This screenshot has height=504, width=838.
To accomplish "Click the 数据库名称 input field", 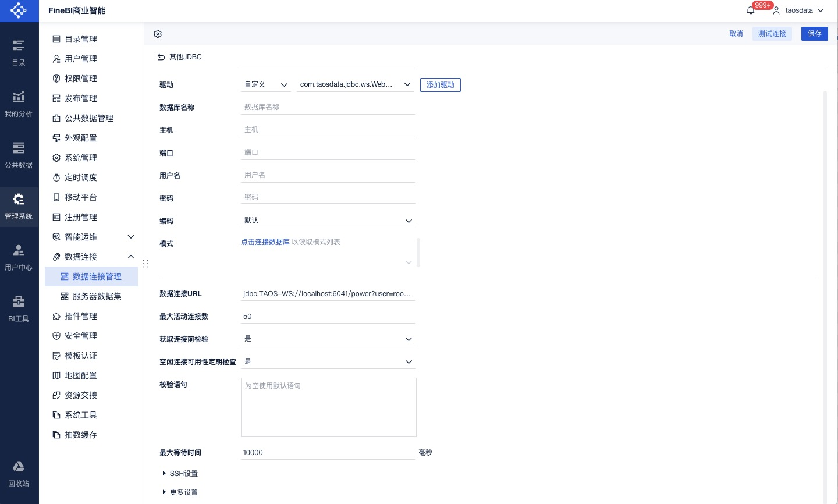I will (x=328, y=107).
